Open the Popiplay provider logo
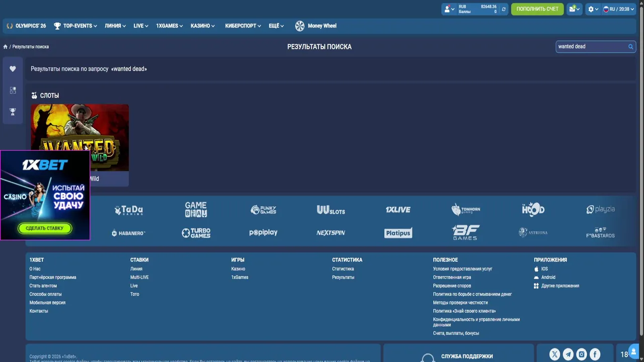The image size is (644, 362). click(x=263, y=233)
